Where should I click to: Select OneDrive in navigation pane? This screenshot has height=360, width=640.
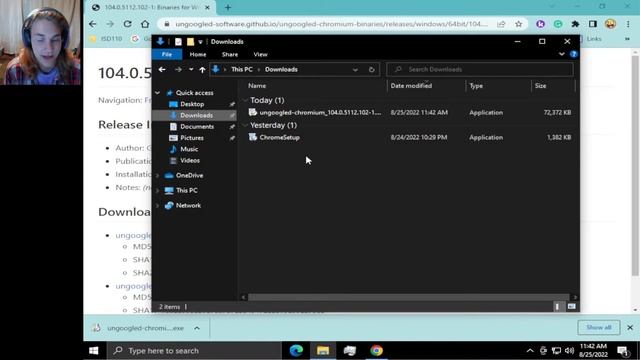(x=189, y=176)
